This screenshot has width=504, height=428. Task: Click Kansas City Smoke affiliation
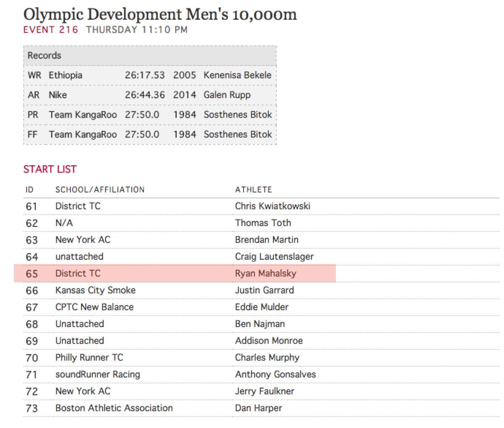point(95,290)
